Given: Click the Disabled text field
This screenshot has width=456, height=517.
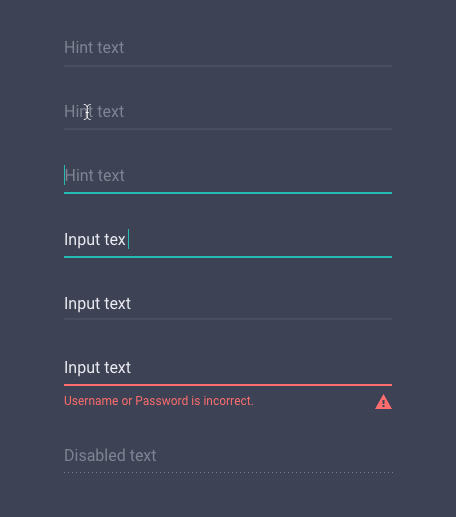Looking at the screenshot, I should pos(228,456).
